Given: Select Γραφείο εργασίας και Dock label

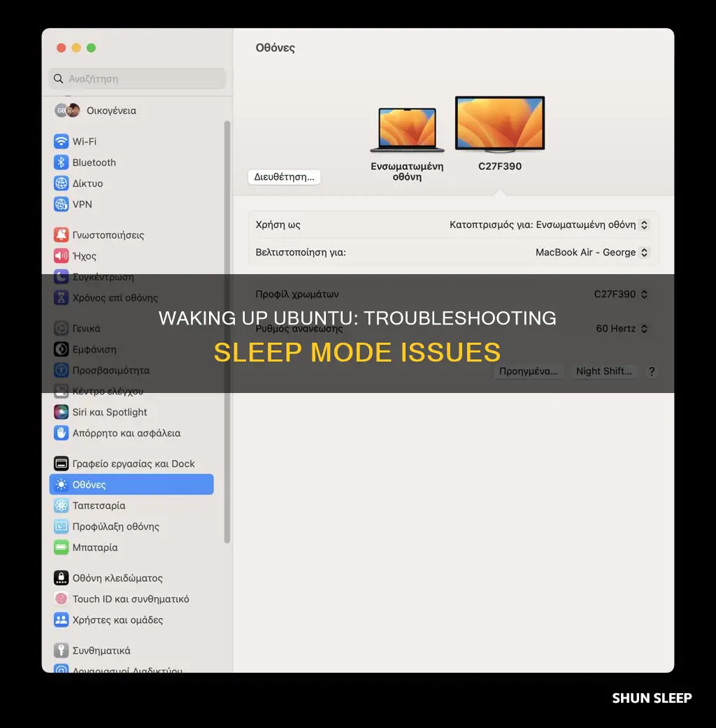Looking at the screenshot, I should (x=134, y=464).
